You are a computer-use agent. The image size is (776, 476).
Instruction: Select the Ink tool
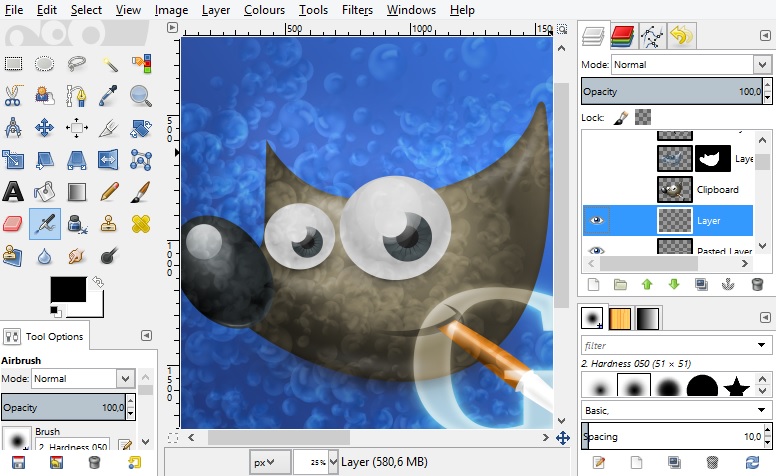(x=77, y=224)
